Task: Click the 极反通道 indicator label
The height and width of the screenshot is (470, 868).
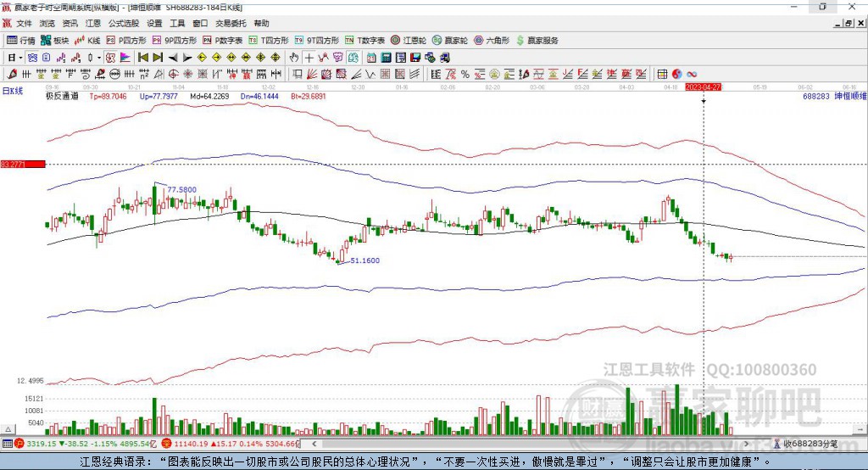Action: pos(62,97)
